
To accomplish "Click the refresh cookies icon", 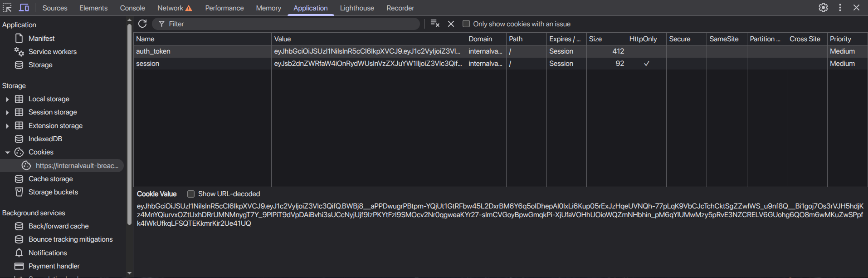I will (142, 24).
